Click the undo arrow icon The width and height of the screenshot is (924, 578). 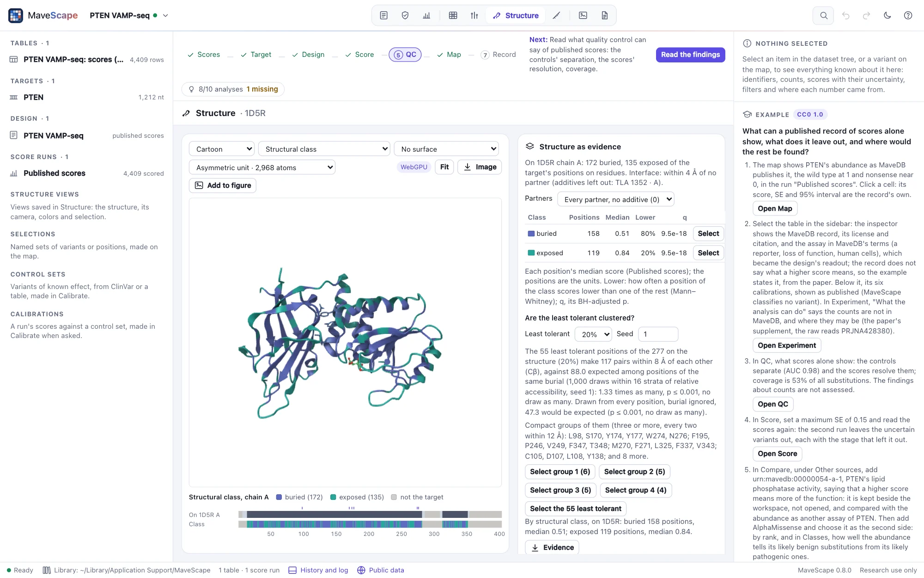coord(845,15)
